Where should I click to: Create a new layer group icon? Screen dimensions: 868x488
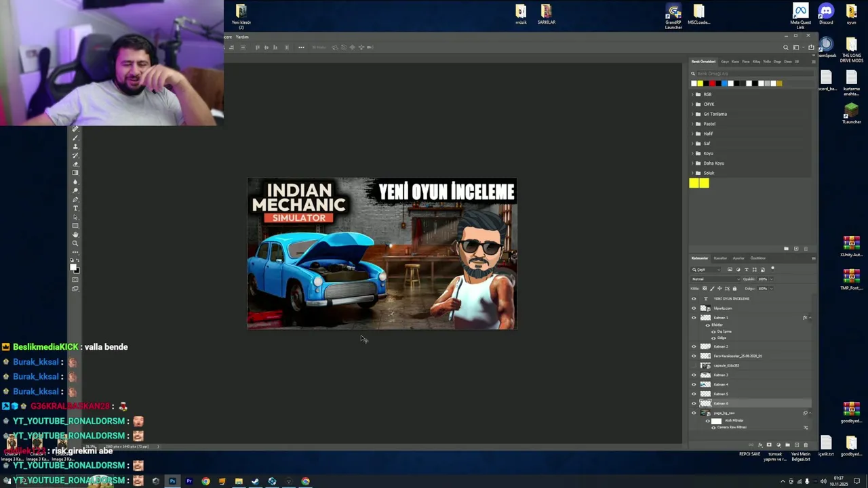[787, 445]
